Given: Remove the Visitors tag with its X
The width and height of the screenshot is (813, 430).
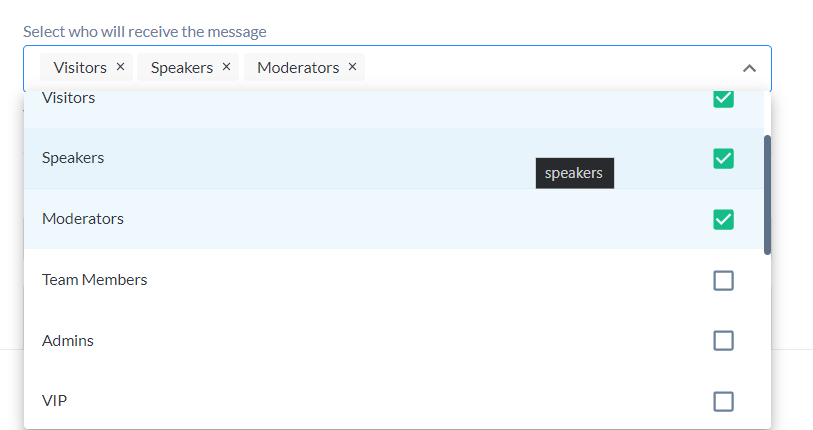Looking at the screenshot, I should coord(120,67).
